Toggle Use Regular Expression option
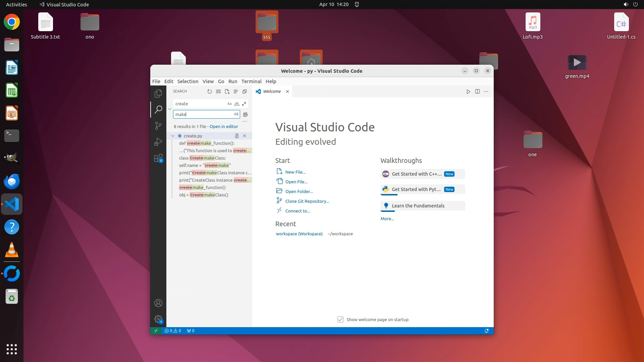Viewport: 644px width, 362px height. (244, 104)
